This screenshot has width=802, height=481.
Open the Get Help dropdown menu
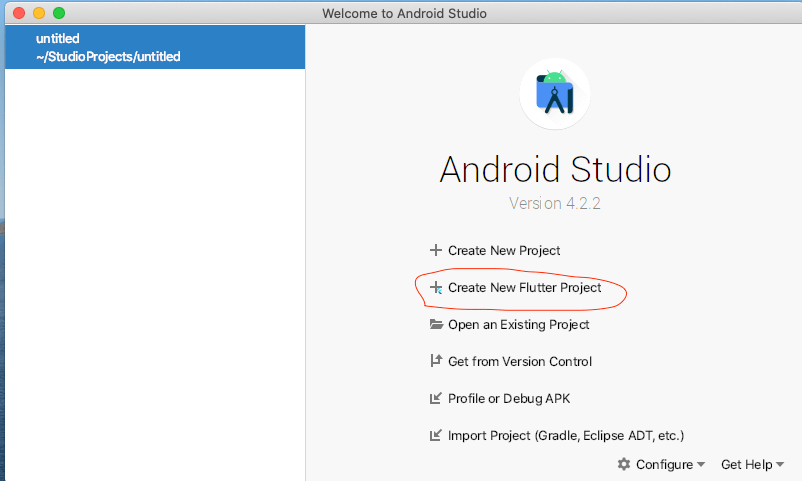752,464
